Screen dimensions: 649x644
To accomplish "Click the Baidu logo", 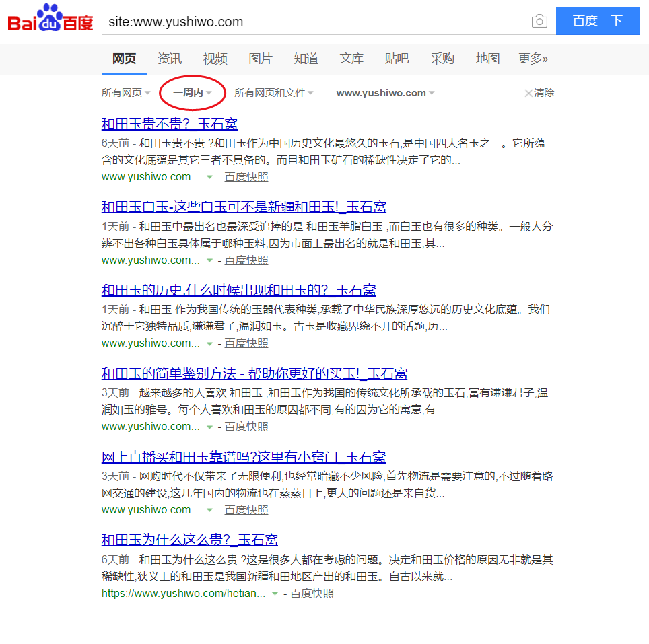I will [50, 18].
